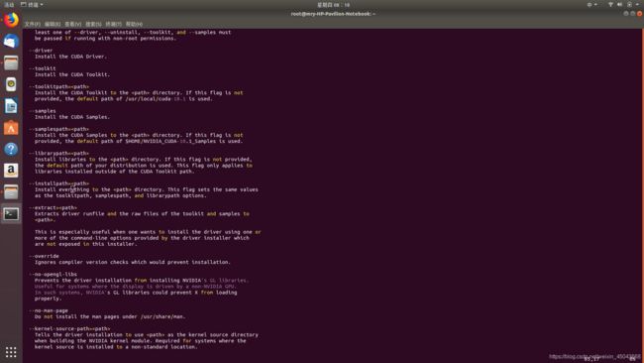Click the "--samplespath=<path>" option
644x363 pixels.
tap(58, 129)
